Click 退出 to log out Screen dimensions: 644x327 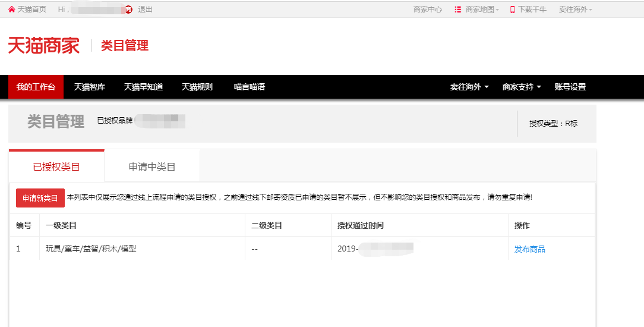point(145,9)
